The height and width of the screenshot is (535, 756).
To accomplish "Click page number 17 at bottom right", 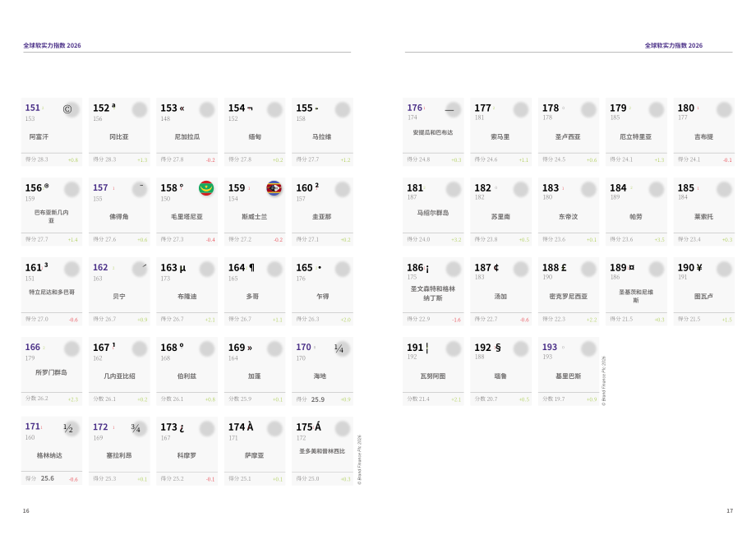I will [x=730, y=511].
